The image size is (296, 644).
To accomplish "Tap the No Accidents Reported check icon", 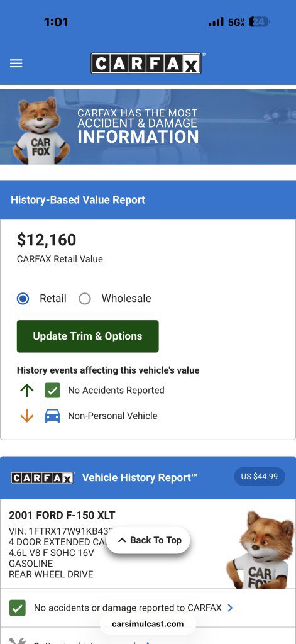I will coord(52,390).
